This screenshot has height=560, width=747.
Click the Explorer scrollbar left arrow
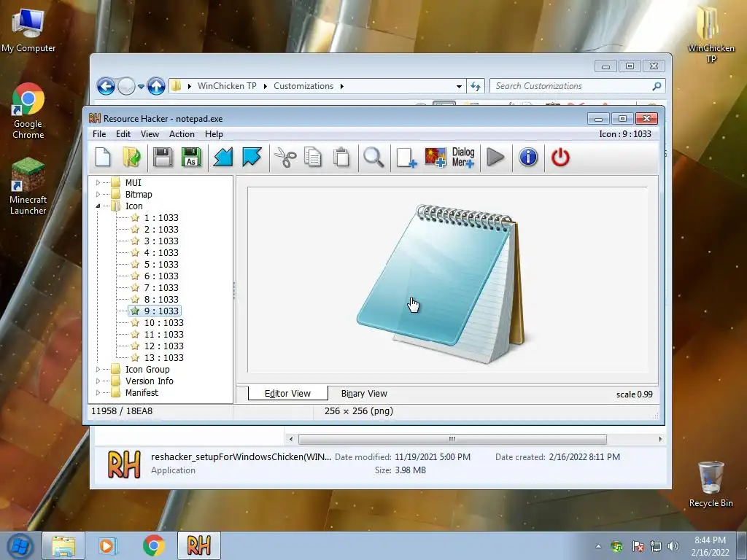[x=291, y=438]
